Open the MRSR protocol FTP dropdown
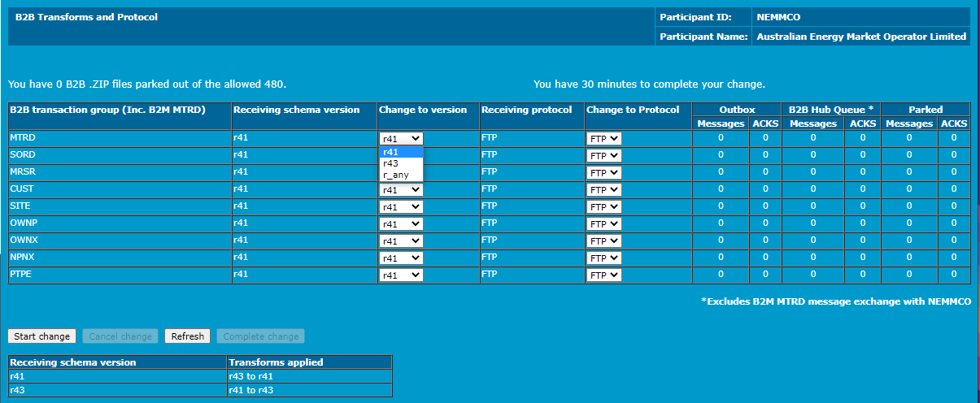This screenshot has width=980, height=403. 604,173
